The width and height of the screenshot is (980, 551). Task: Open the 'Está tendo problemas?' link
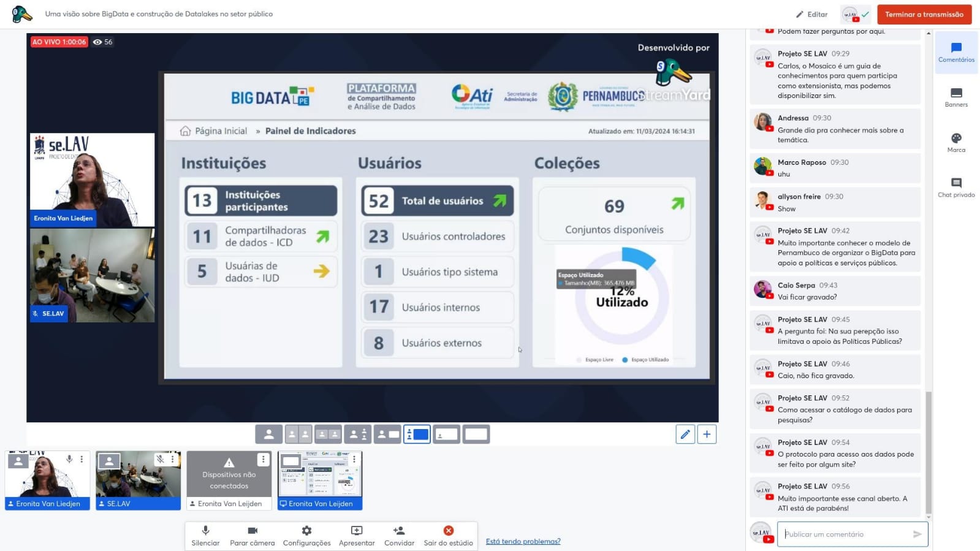click(x=523, y=541)
